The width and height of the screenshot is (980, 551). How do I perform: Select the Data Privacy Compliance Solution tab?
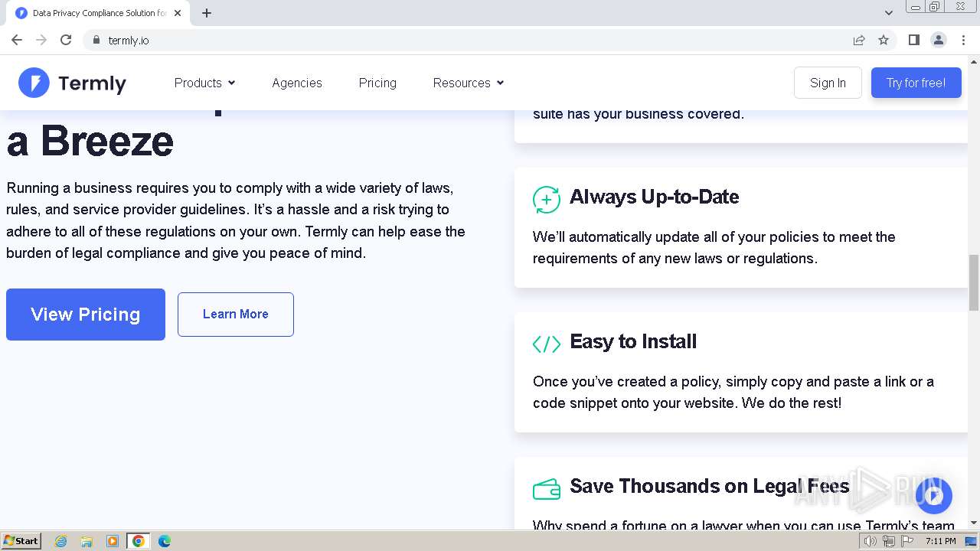pyautogui.click(x=98, y=13)
